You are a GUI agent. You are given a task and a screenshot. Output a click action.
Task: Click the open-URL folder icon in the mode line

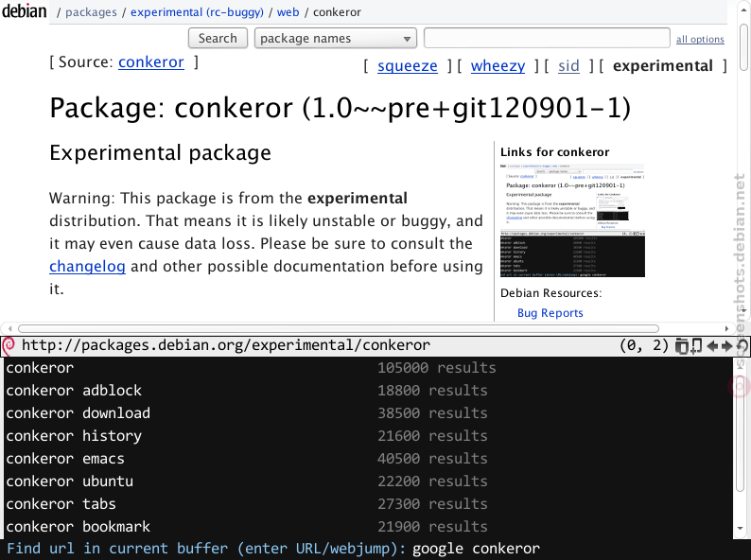[x=681, y=346]
